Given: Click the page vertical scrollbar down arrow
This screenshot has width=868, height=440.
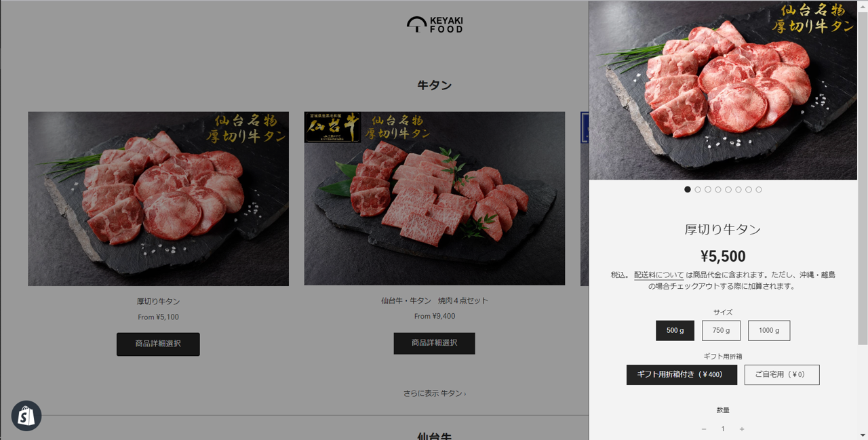Looking at the screenshot, I should [863, 435].
